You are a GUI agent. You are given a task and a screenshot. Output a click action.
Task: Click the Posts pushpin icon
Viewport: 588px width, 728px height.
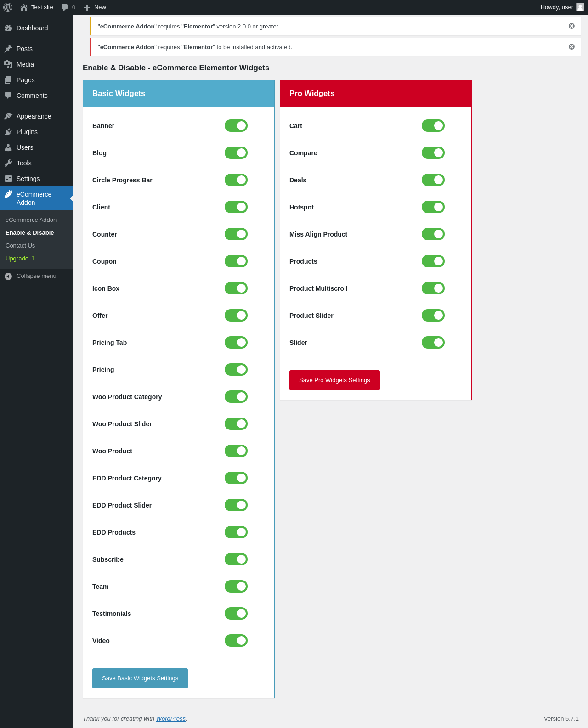[x=8, y=49]
